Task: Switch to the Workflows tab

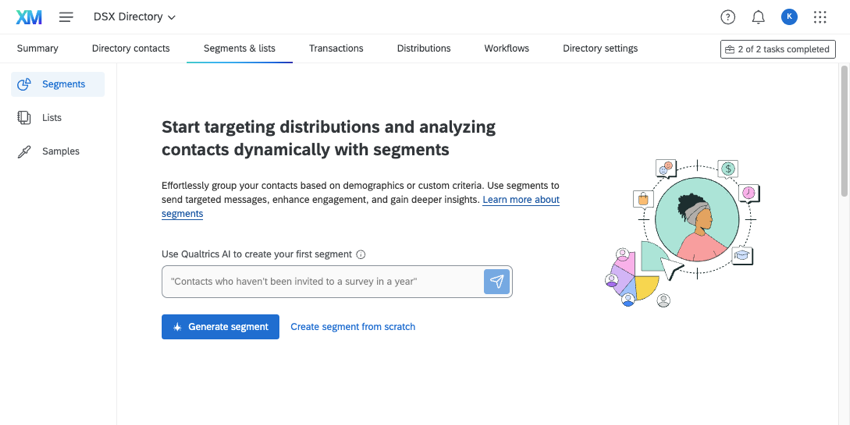Action: point(507,48)
